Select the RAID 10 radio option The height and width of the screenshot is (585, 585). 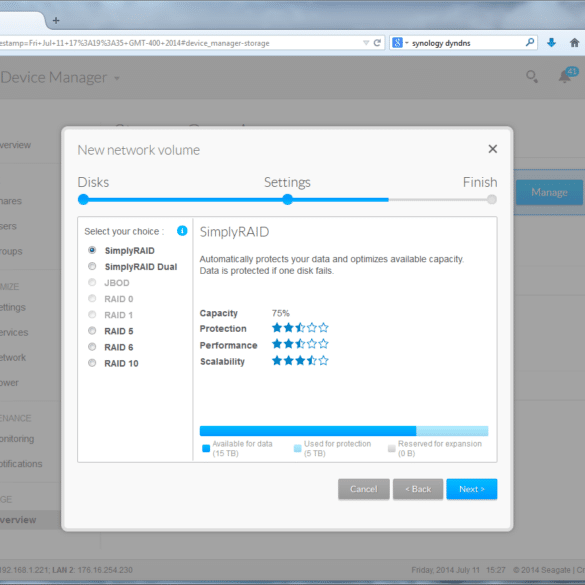[x=92, y=363]
